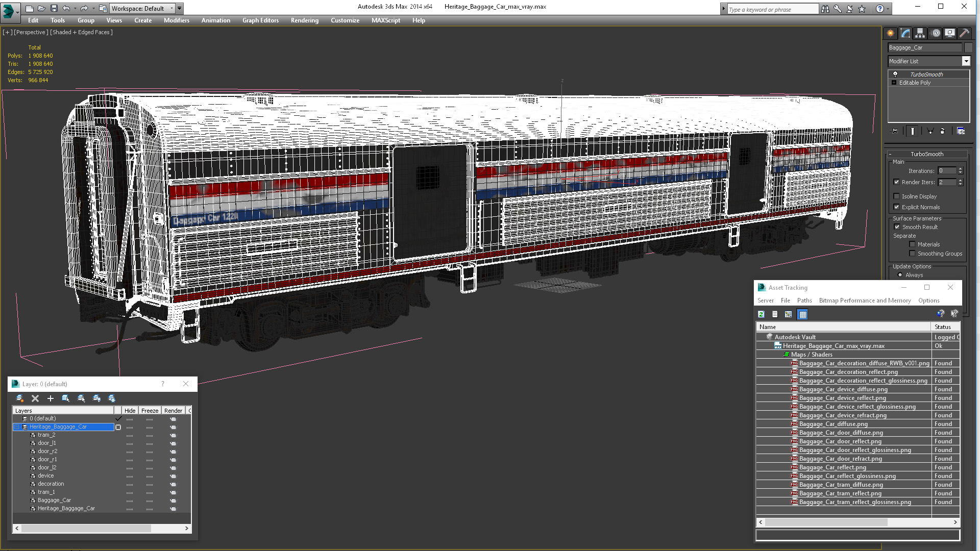Image resolution: width=980 pixels, height=551 pixels.
Task: Click the Undo arrow icon
Action: coord(66,8)
